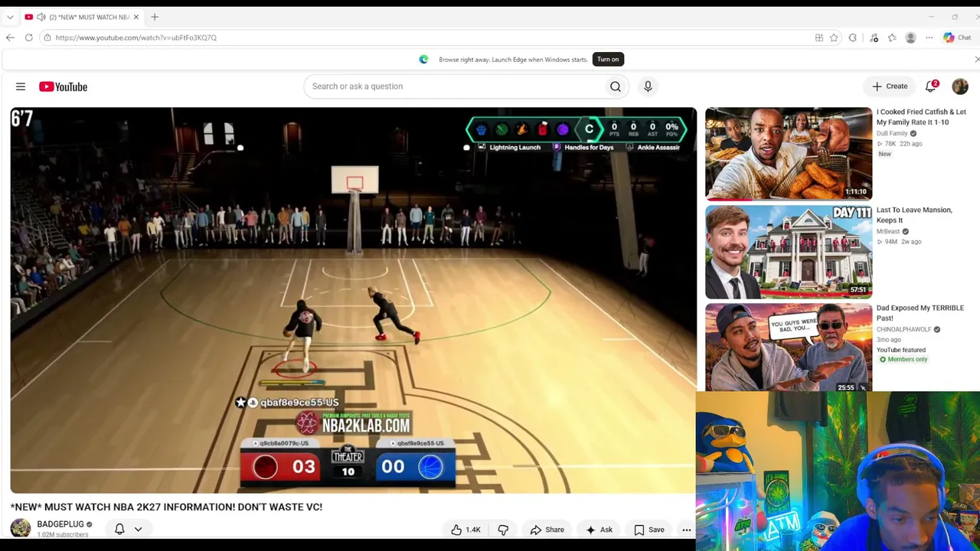Viewport: 980px width, 551px height.
Task: Visit the CHINOALPHAWOLF channel
Action: point(904,329)
